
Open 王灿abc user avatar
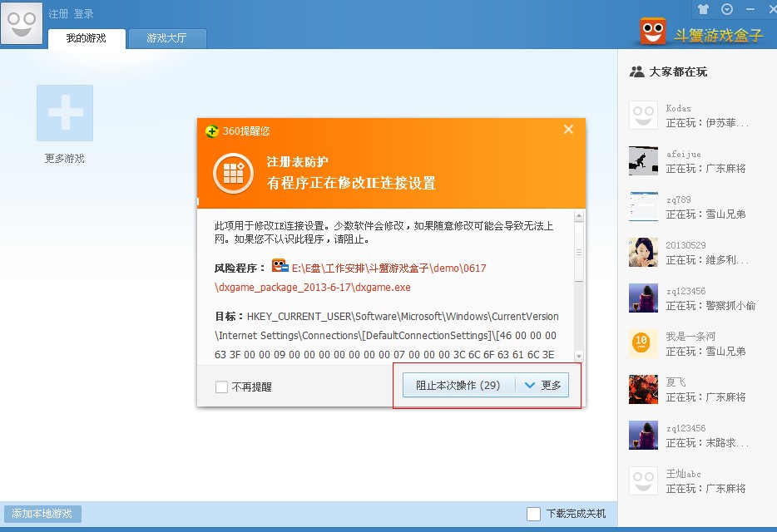(x=643, y=480)
